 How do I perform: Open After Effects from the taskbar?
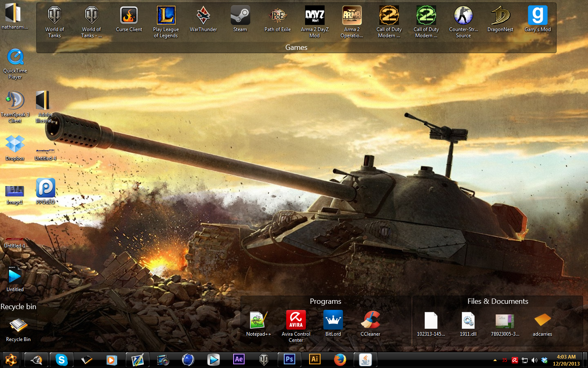(239, 360)
